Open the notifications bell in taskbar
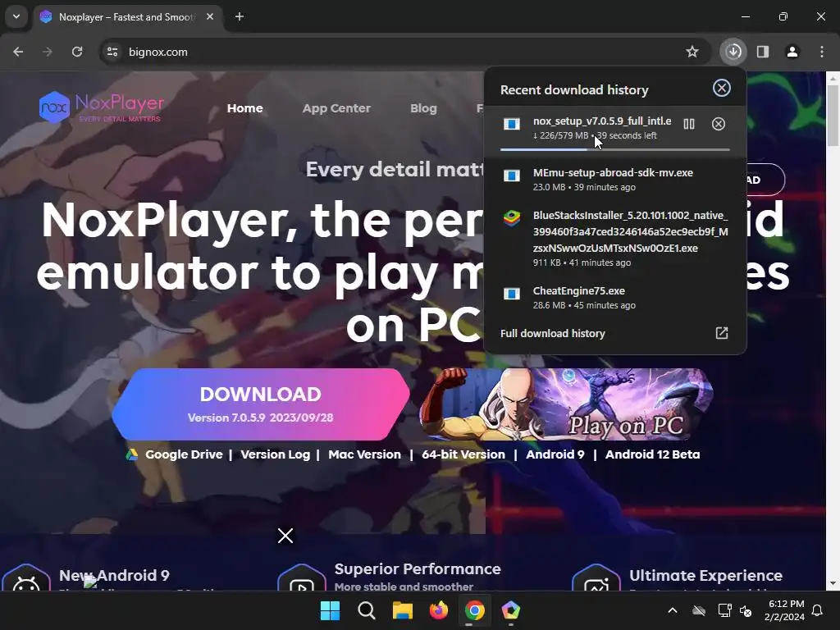Viewport: 840px width, 630px height. (818, 610)
